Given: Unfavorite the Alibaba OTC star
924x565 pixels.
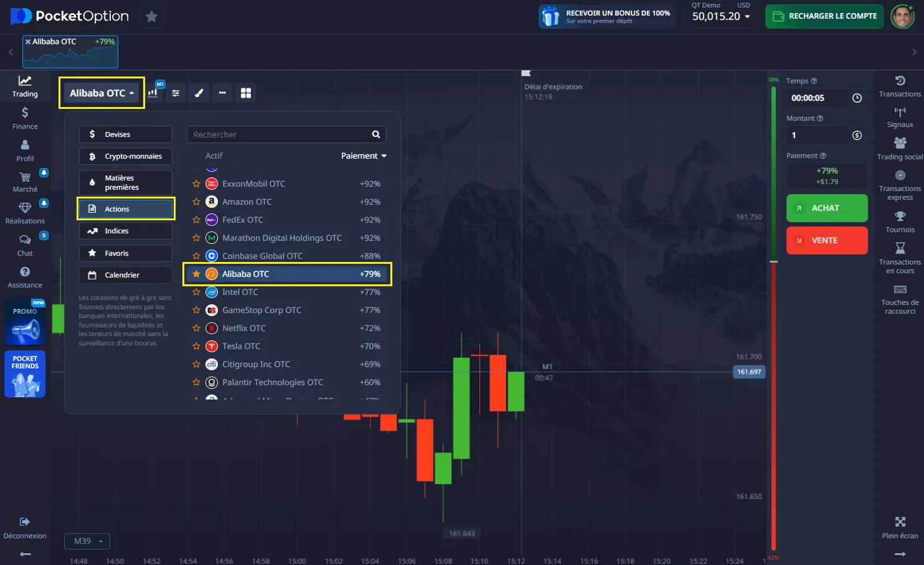Looking at the screenshot, I should coord(196,274).
